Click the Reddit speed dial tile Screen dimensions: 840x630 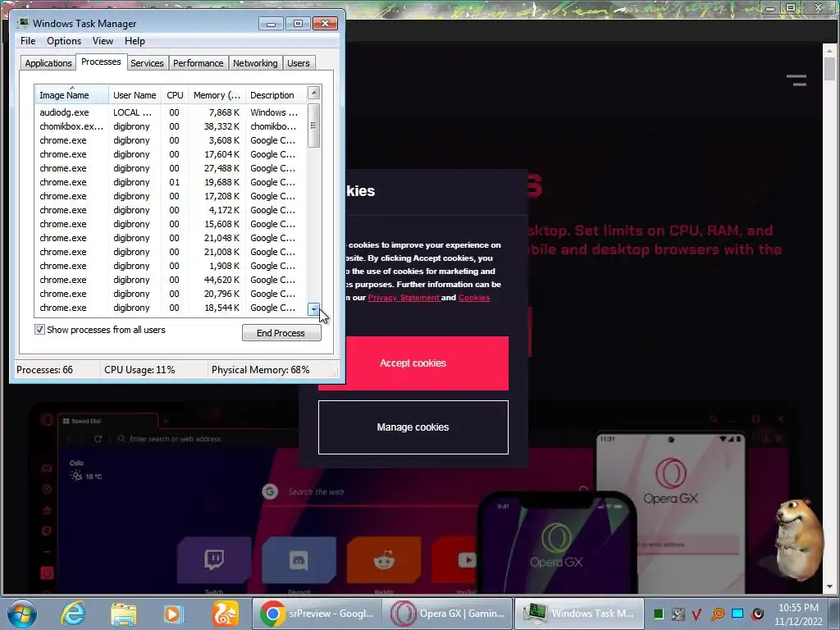pyautogui.click(x=384, y=560)
